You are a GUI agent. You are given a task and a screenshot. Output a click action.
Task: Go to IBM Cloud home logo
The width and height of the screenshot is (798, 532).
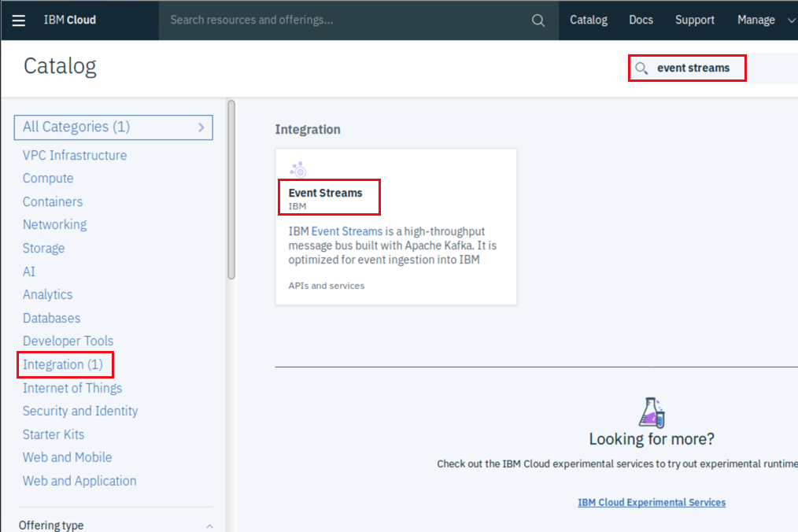point(70,20)
